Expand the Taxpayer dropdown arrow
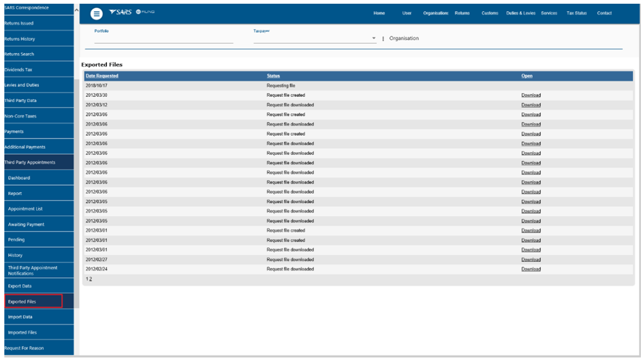The image size is (644, 363). click(x=374, y=38)
